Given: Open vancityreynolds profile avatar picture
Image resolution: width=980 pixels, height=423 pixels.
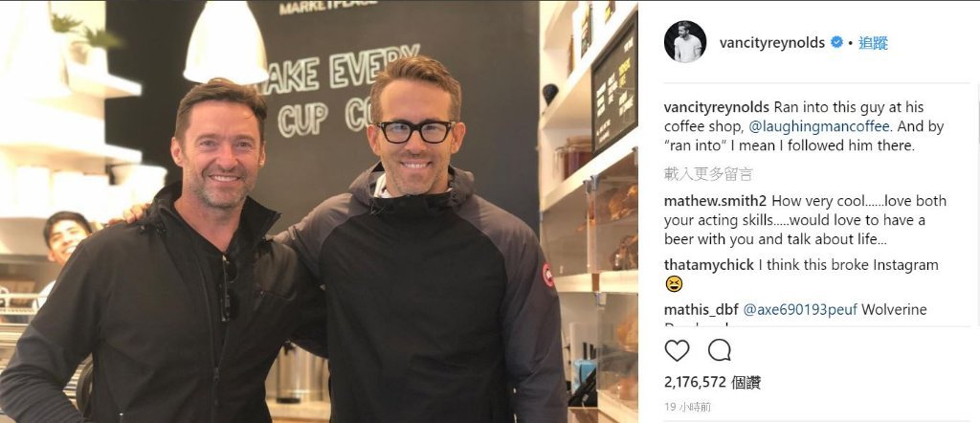Looking at the screenshot, I should pyautogui.click(x=685, y=42).
